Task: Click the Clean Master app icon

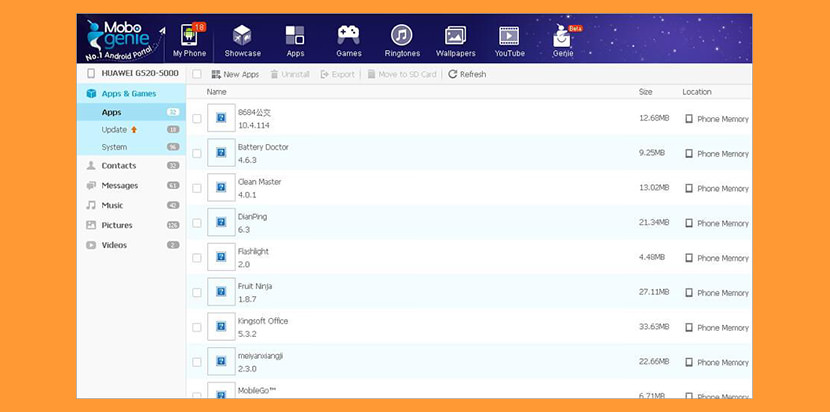Action: click(221, 187)
